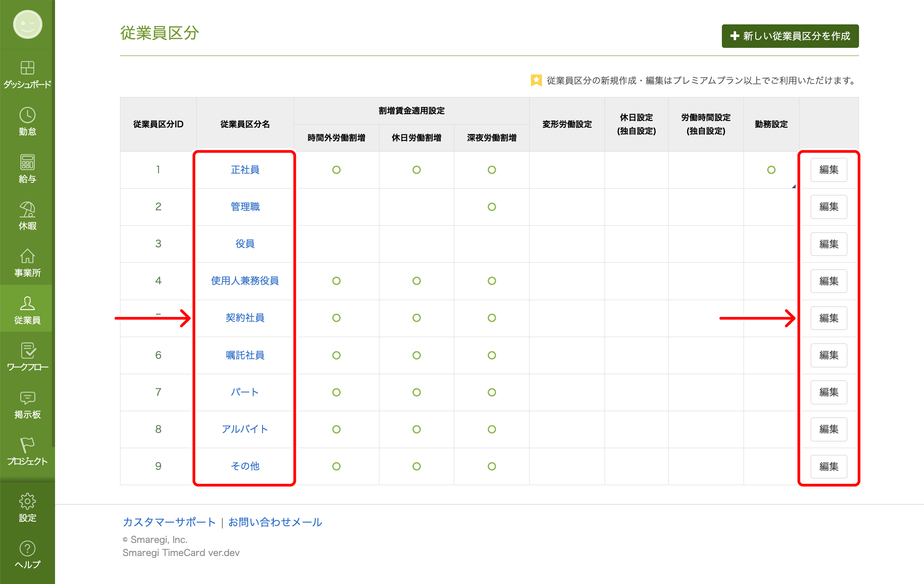
Task: Click 編集 for the パート row
Action: (828, 392)
